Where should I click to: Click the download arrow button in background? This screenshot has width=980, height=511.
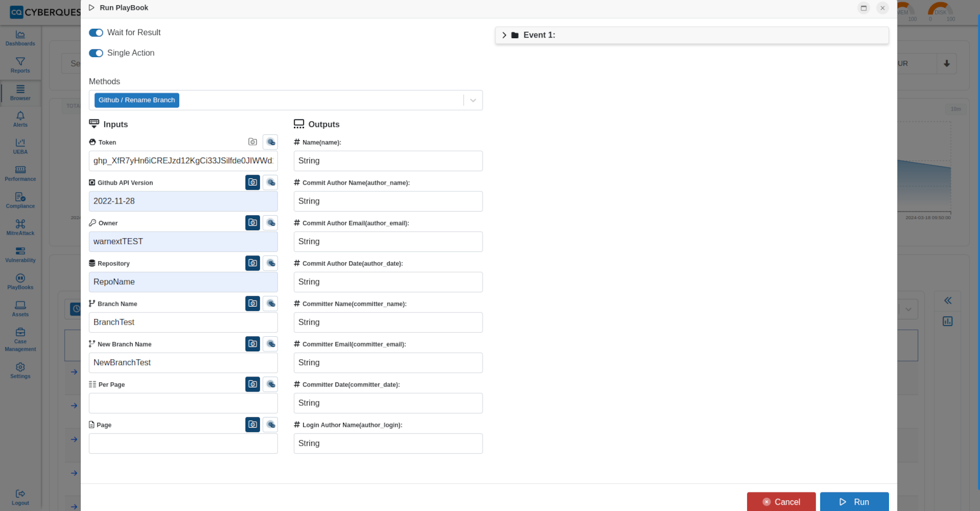(x=947, y=63)
